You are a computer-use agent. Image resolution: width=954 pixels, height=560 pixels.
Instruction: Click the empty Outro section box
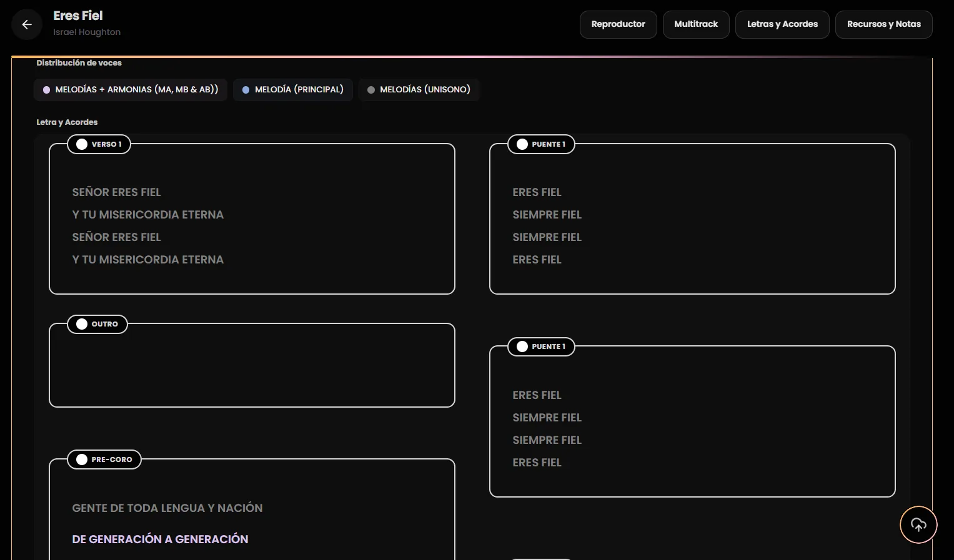click(x=252, y=365)
